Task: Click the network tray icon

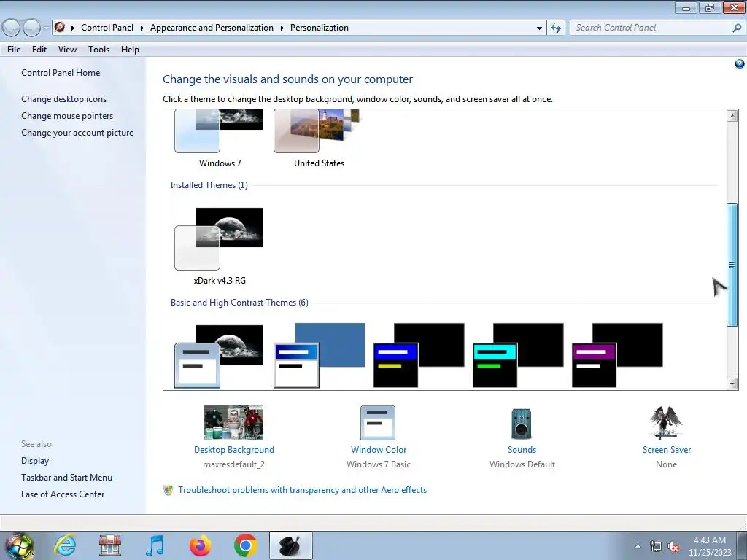Action: tap(656, 547)
